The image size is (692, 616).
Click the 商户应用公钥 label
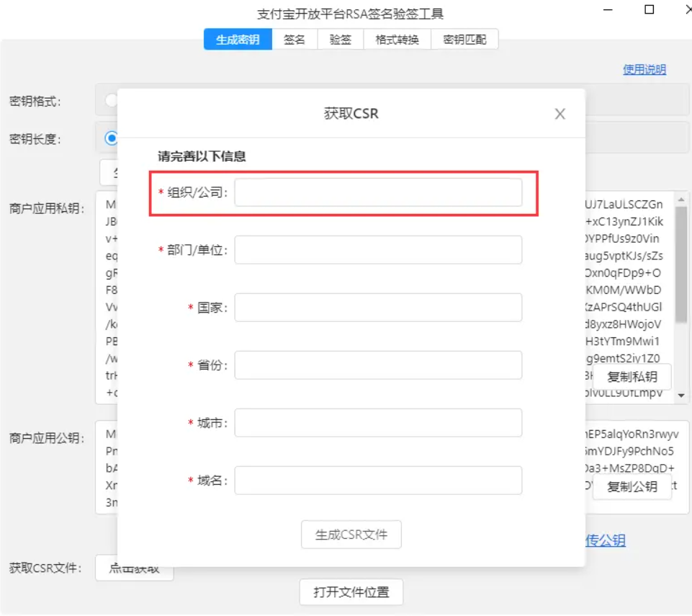pyautogui.click(x=47, y=438)
